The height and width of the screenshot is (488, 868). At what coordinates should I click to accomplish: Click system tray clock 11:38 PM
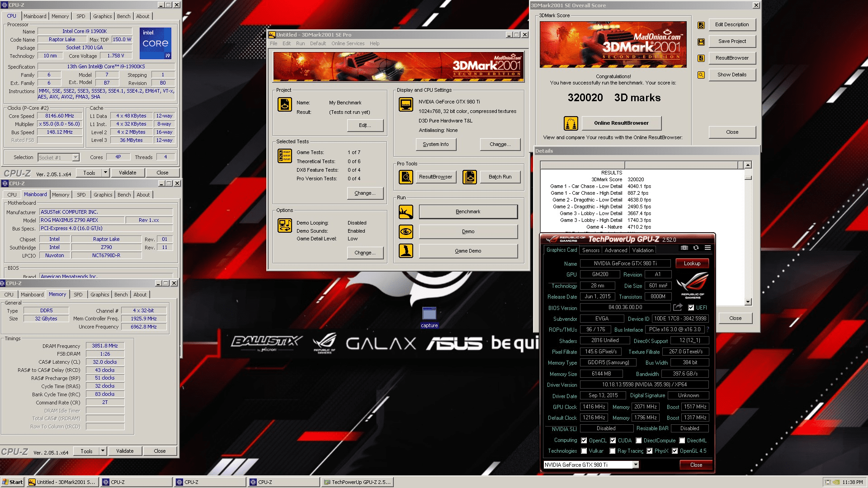tap(852, 482)
